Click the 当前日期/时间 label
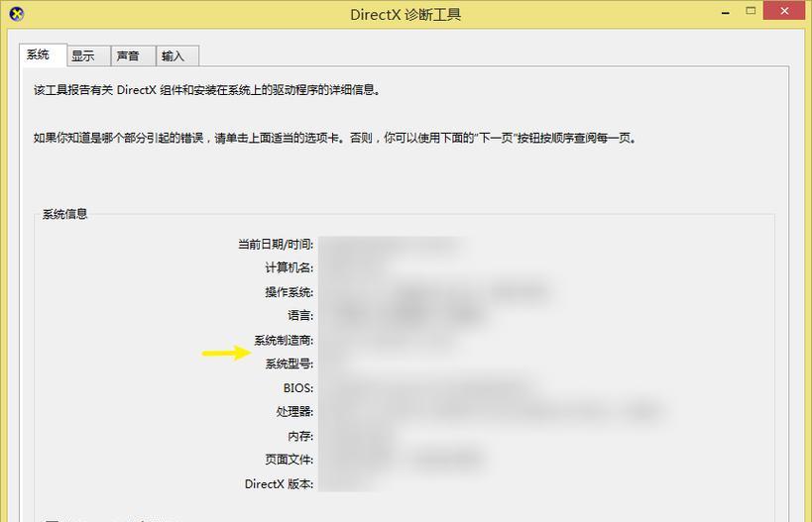 click(x=276, y=245)
